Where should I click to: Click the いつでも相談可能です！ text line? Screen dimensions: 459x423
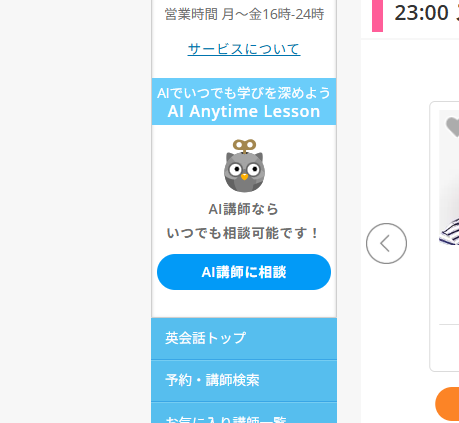(244, 233)
